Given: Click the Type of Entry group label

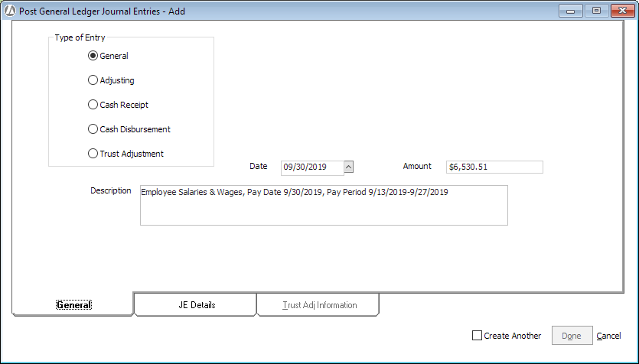Looking at the screenshot, I should tap(80, 37).
